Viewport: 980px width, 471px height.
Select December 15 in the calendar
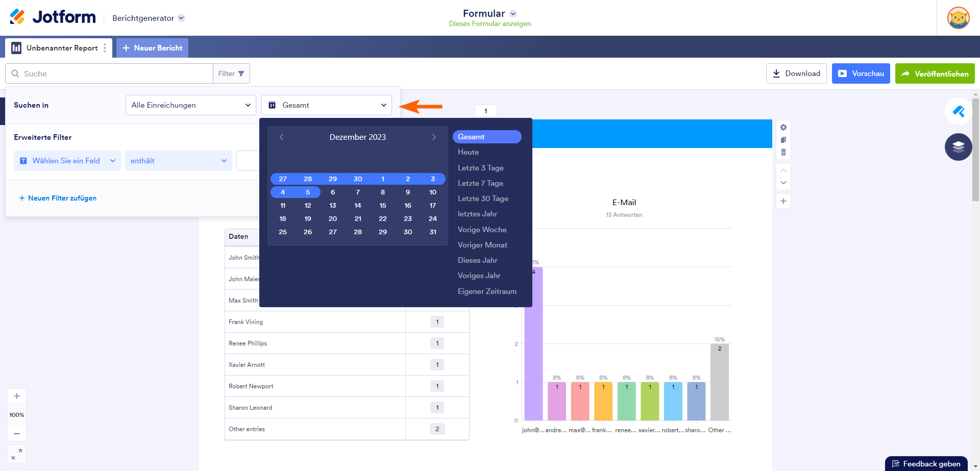[383, 206]
